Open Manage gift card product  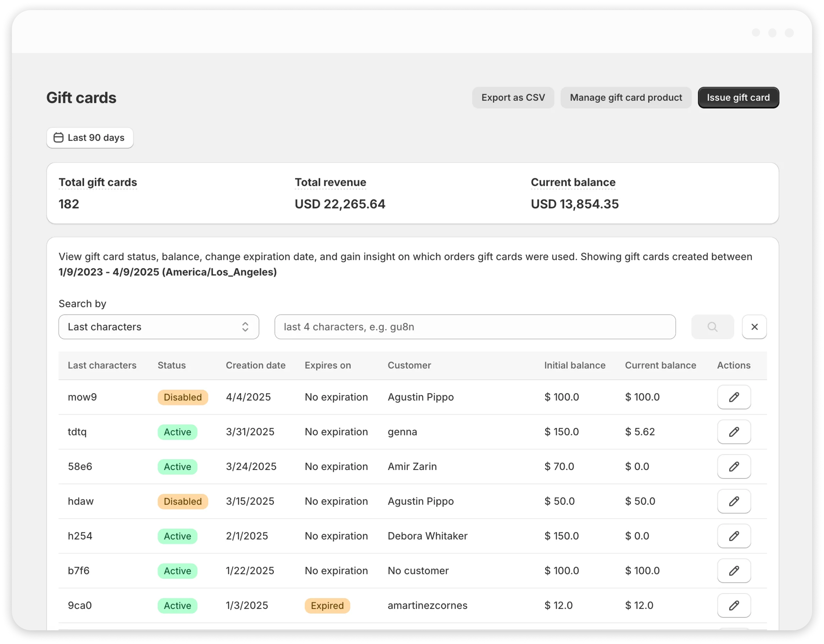(626, 98)
